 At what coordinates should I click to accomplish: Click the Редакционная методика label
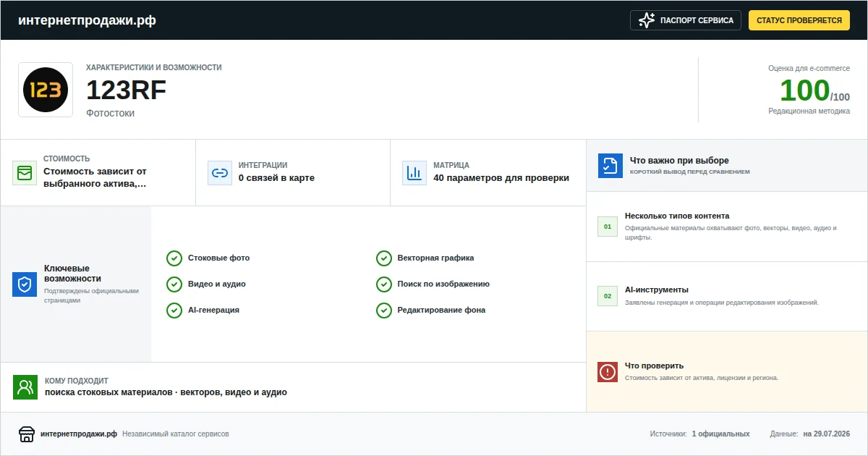click(x=809, y=111)
